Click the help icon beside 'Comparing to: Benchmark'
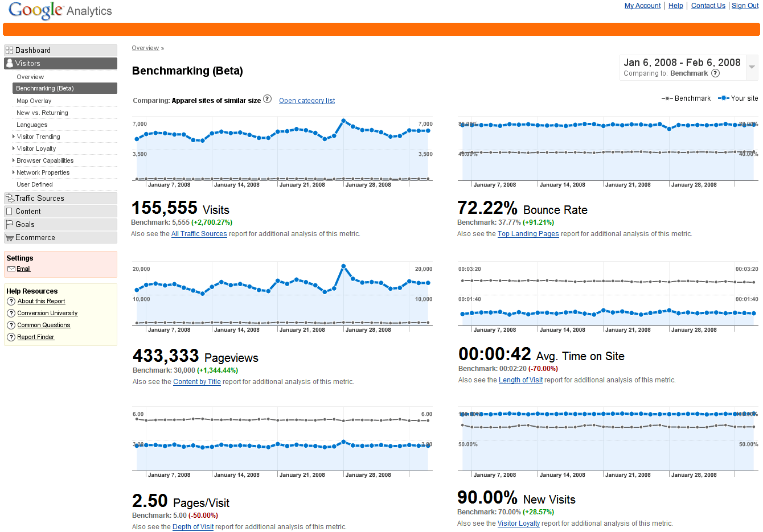Screen dimensions: 763x532 [x=716, y=73]
